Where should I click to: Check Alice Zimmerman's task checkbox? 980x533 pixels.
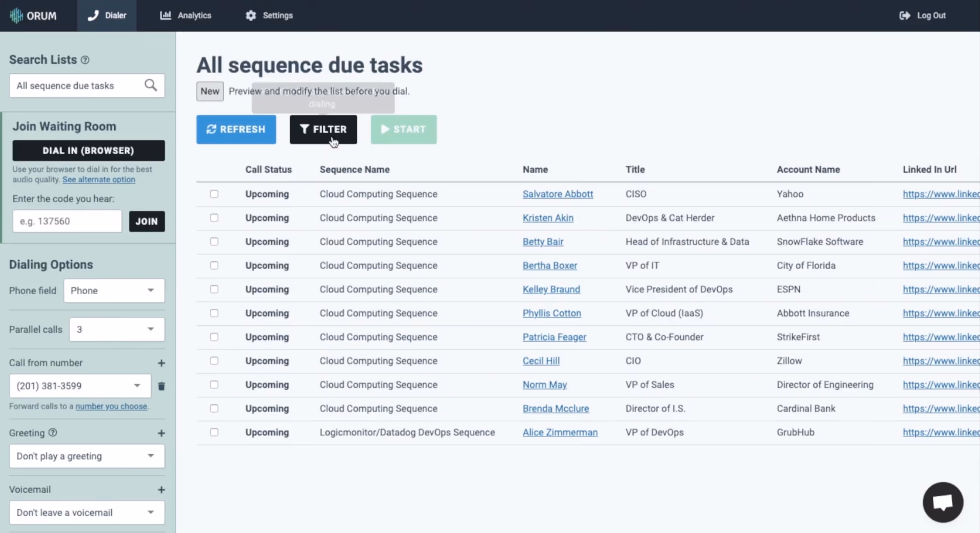(214, 432)
